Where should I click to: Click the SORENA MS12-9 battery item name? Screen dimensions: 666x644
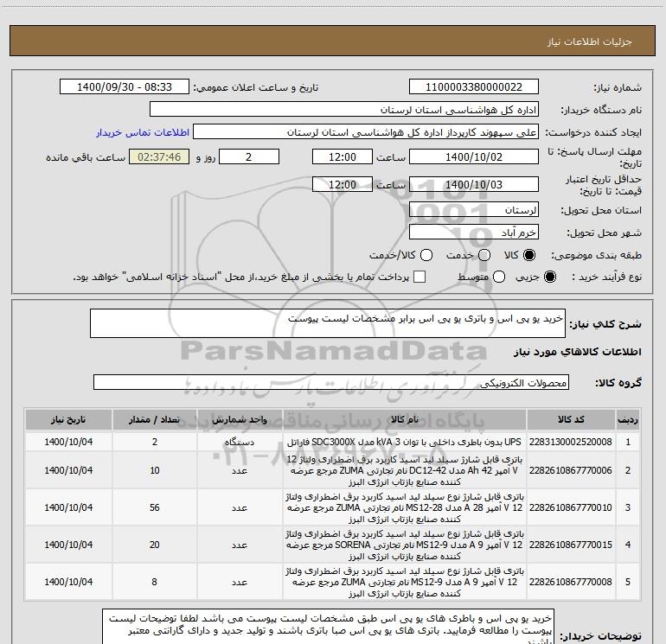click(405, 545)
